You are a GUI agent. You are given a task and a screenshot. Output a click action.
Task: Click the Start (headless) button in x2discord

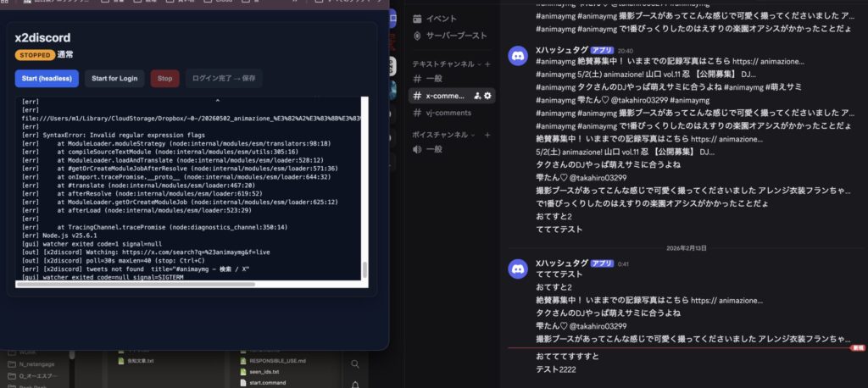point(47,79)
